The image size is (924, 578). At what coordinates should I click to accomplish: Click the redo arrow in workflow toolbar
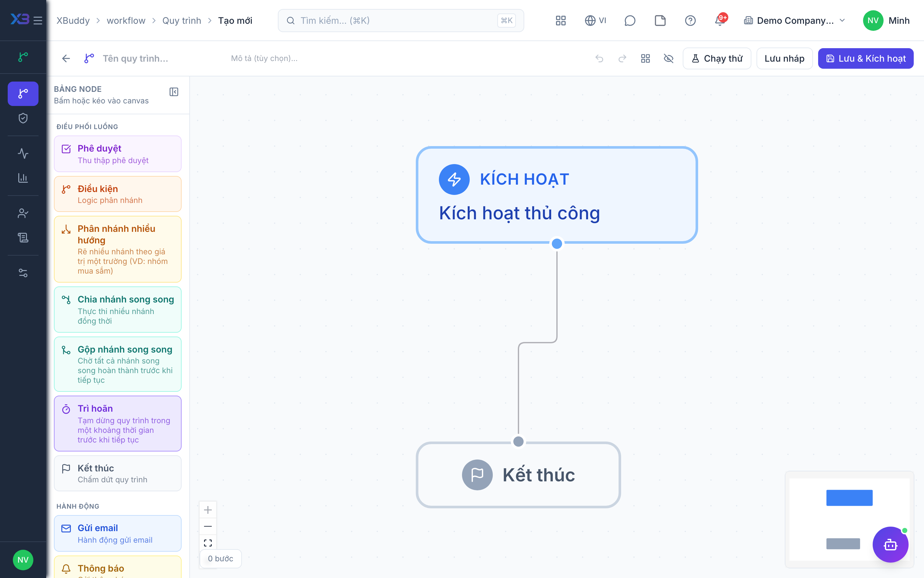click(x=622, y=58)
